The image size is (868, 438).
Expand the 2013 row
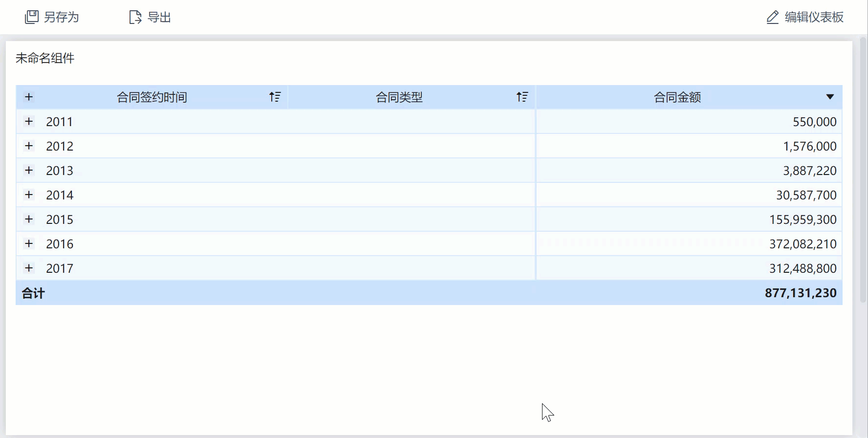tap(29, 170)
